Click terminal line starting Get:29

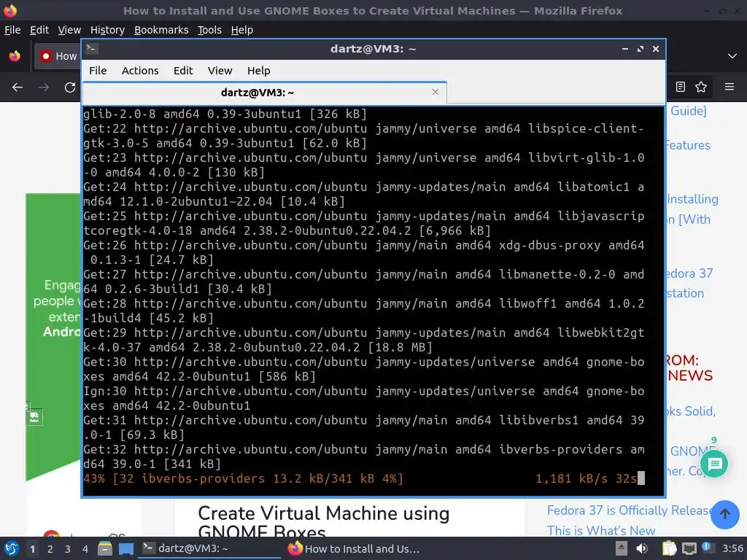tap(364, 340)
